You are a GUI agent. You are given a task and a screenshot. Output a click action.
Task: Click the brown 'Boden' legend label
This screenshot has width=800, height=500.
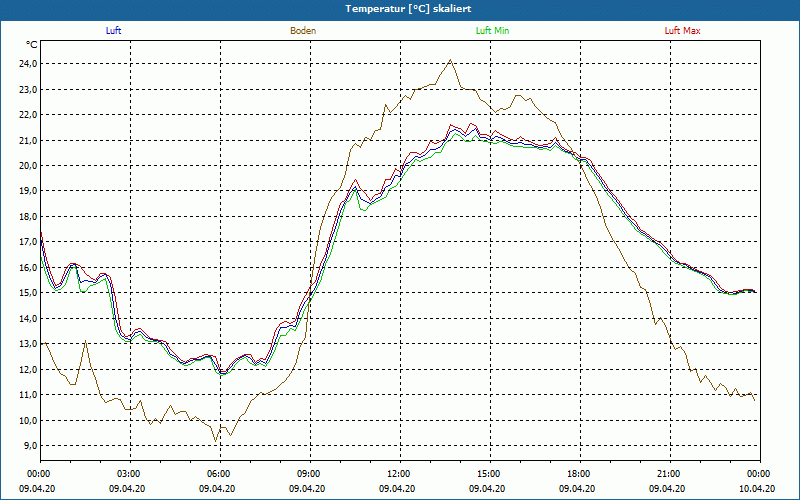click(303, 31)
